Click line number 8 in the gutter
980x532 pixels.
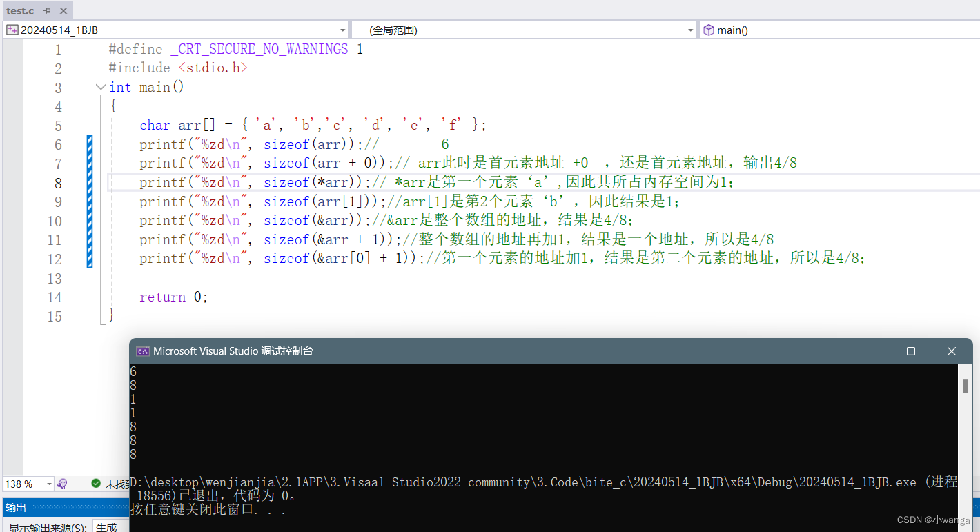(57, 183)
